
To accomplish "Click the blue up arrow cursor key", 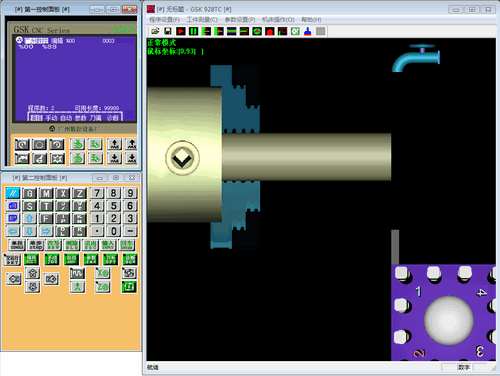I will click(29, 219).
